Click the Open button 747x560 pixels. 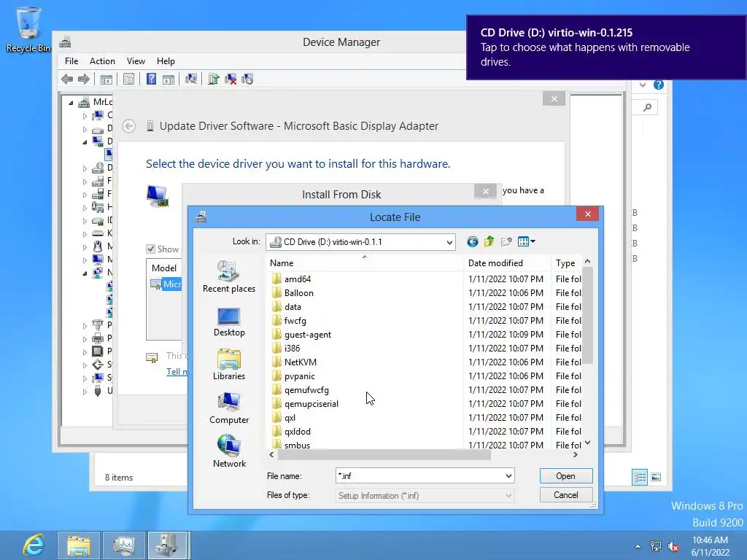click(x=565, y=475)
